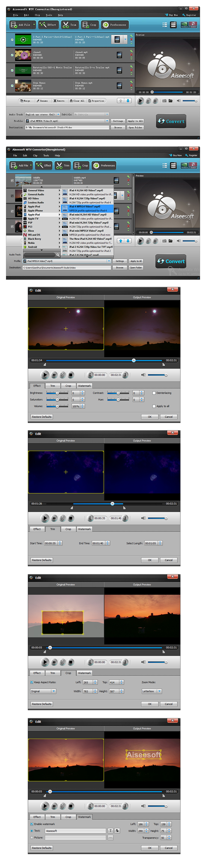Click the Clear All button
The height and width of the screenshot is (868, 207).
(x=77, y=101)
